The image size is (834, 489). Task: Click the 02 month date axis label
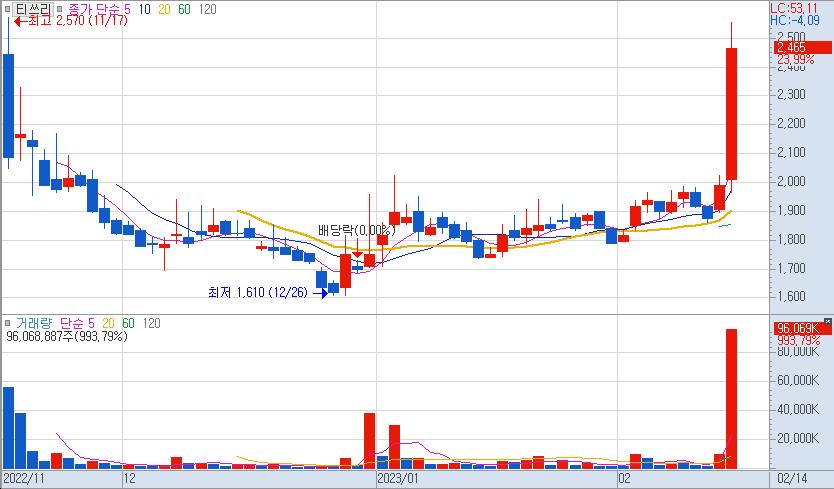pyautogui.click(x=624, y=478)
